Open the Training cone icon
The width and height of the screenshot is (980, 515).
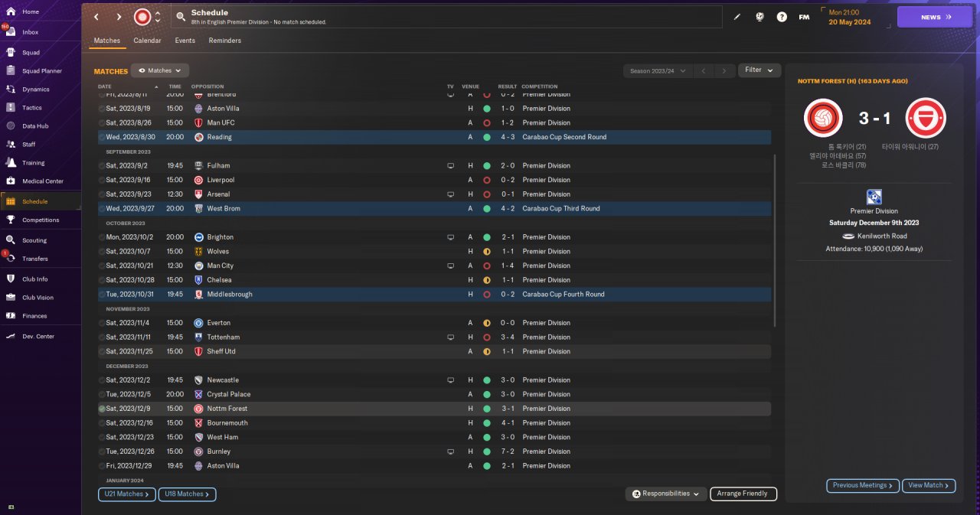coord(11,162)
